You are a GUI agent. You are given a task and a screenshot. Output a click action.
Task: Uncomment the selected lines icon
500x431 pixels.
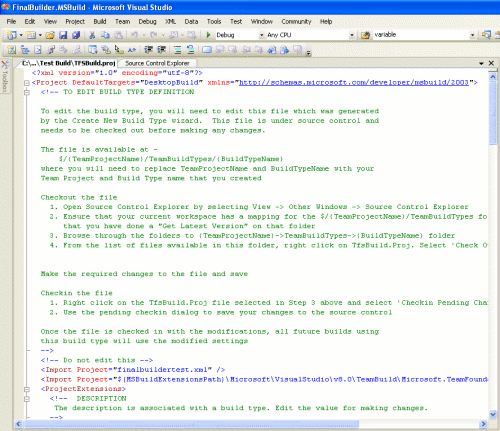click(191, 50)
